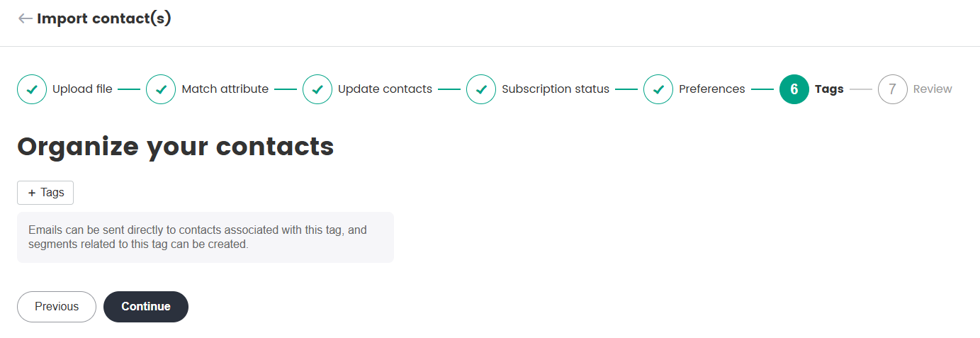Image resolution: width=980 pixels, height=338 pixels.
Task: Click the Preferences step checkmark circle
Action: 658,89
